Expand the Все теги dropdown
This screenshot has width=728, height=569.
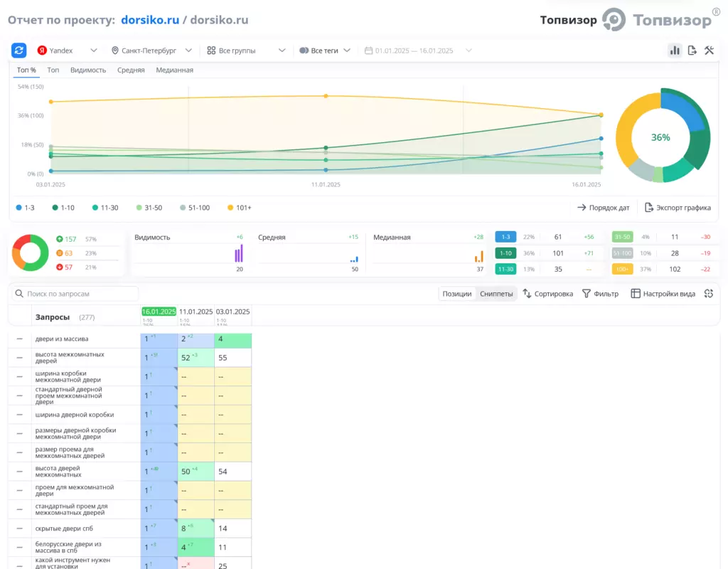pos(324,50)
